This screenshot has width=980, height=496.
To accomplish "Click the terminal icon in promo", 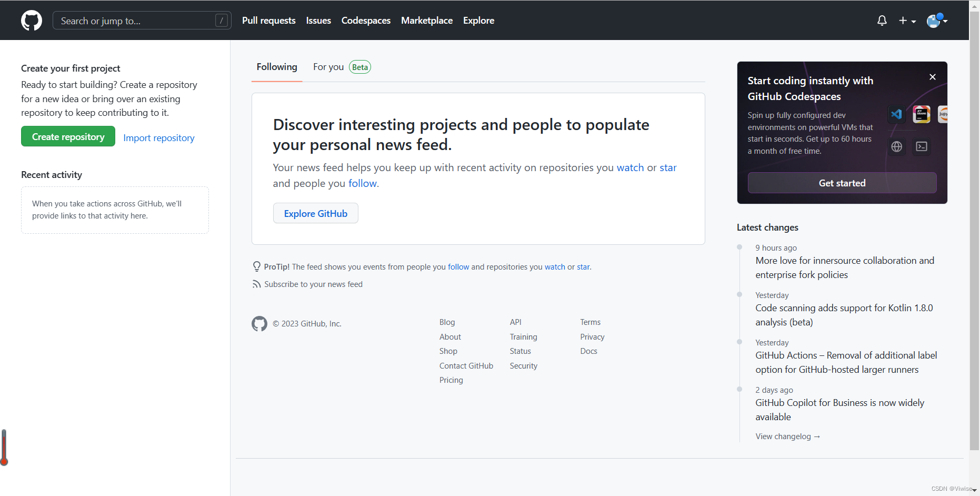I will [x=922, y=146].
